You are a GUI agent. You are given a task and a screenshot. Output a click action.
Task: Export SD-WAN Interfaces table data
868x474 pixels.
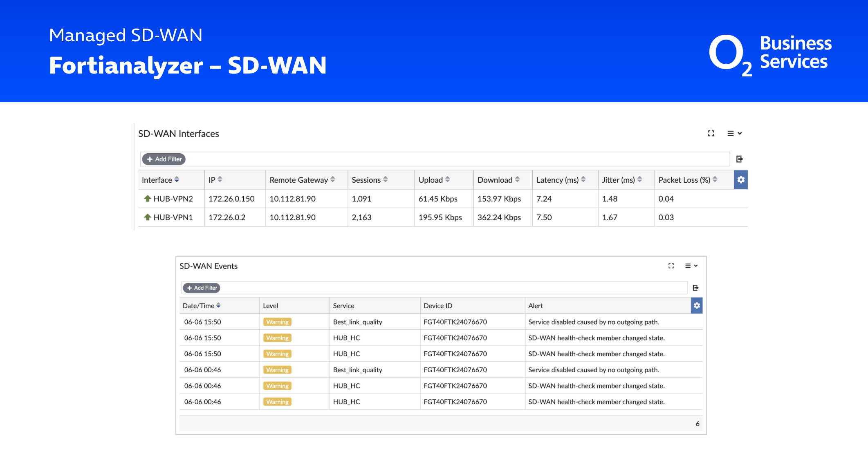pyautogui.click(x=739, y=159)
